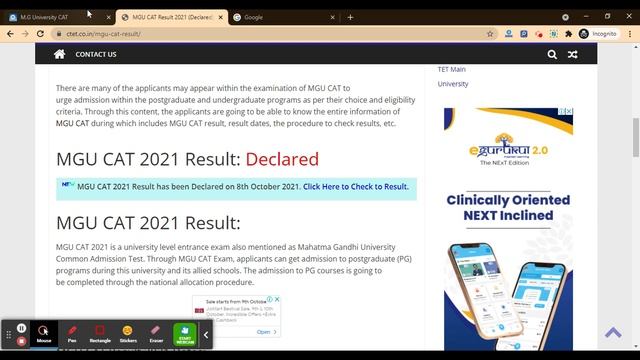Screen dimensions: 640x360
Task: Open the University category link
Action: [453, 84]
